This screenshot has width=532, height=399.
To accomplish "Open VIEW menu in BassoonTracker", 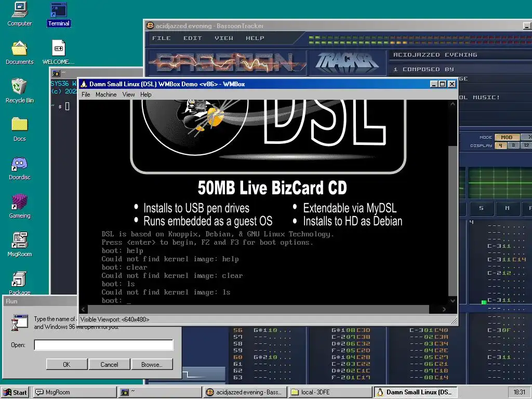I will click(x=224, y=38).
